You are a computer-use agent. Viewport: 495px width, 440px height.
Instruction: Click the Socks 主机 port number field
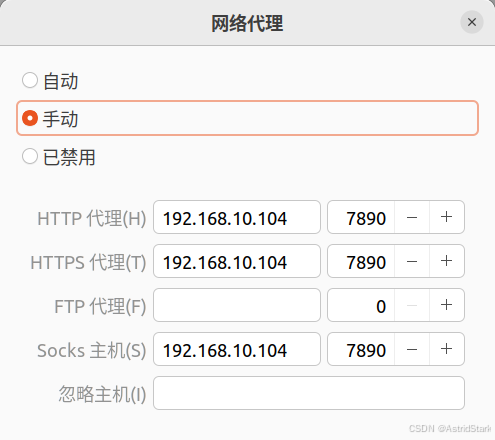click(x=361, y=349)
